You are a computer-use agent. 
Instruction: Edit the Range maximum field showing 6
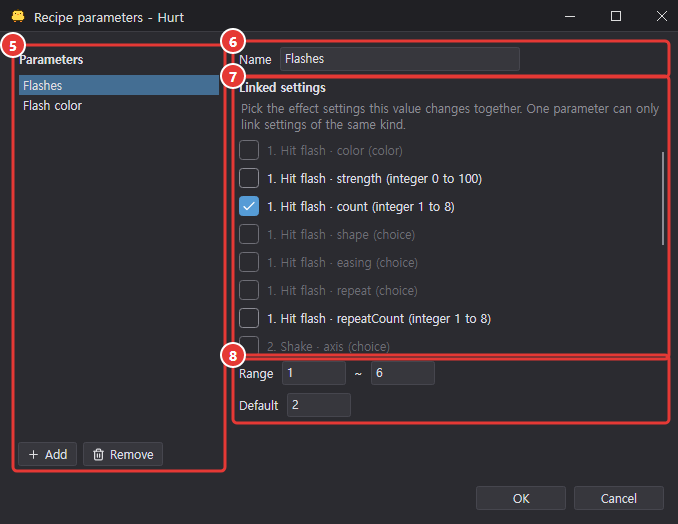click(403, 373)
